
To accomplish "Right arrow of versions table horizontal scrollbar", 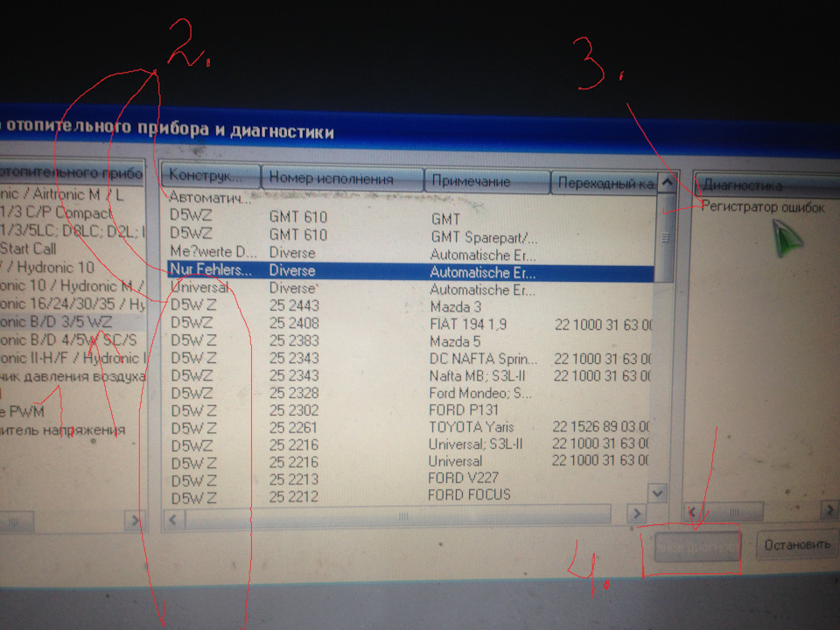I will pyautogui.click(x=636, y=514).
